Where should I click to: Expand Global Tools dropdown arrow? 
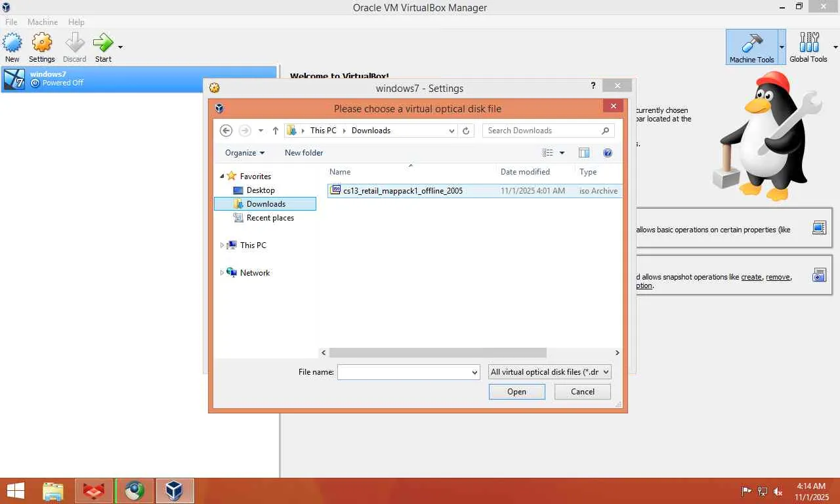pyautogui.click(x=835, y=47)
